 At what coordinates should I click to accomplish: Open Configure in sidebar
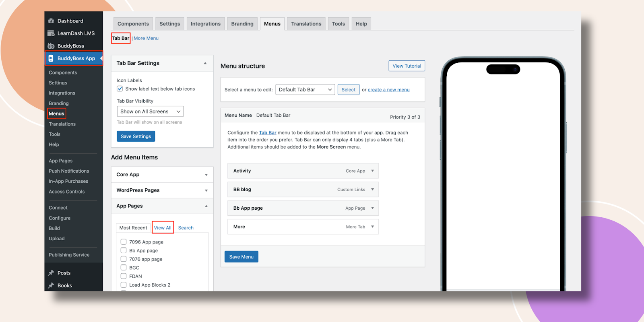(x=60, y=218)
